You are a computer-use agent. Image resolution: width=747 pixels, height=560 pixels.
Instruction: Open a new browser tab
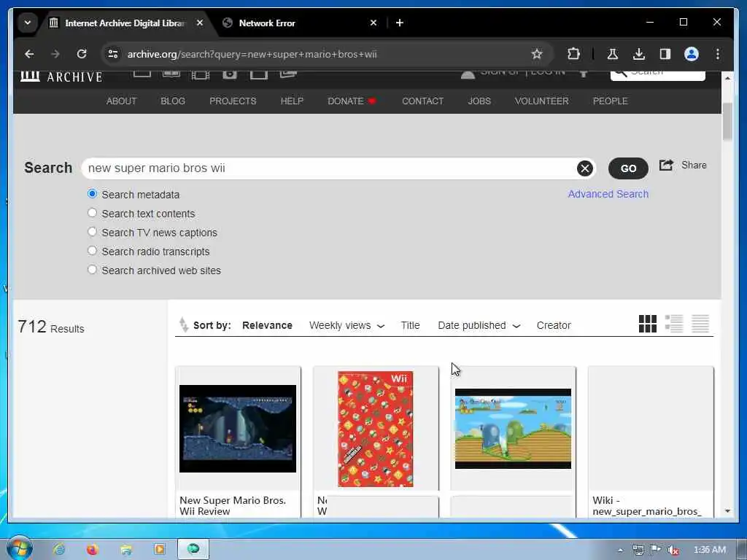click(x=400, y=23)
